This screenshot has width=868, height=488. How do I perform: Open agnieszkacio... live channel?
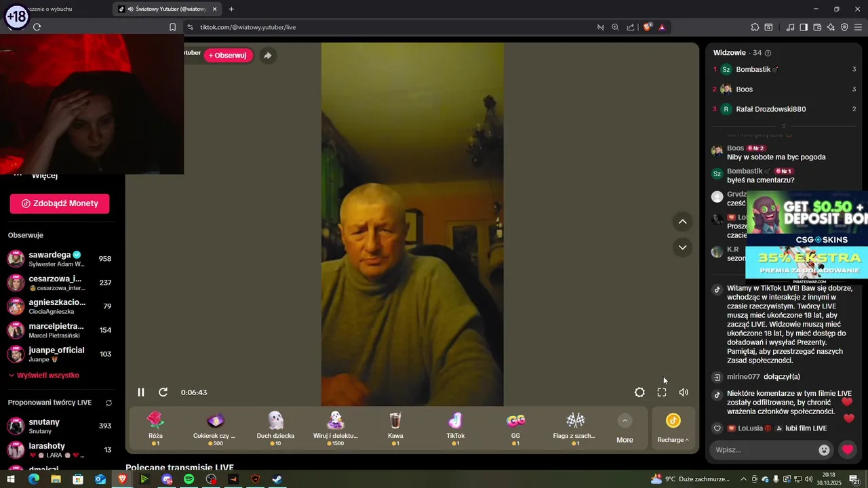60,306
